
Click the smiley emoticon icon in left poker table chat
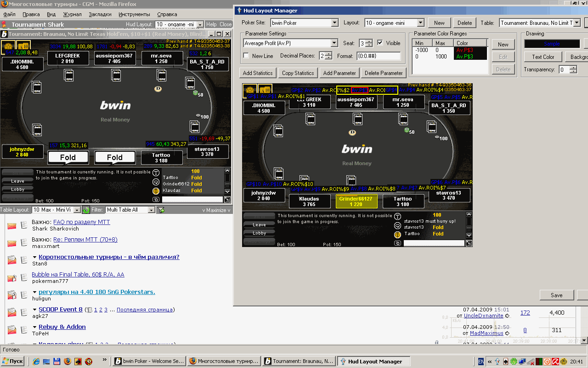[x=156, y=190]
